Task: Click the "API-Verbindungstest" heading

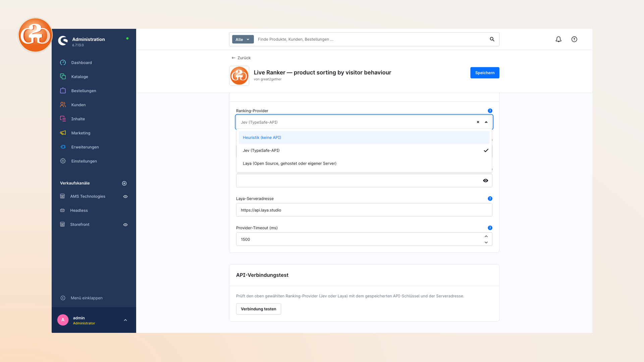Action: click(x=262, y=275)
